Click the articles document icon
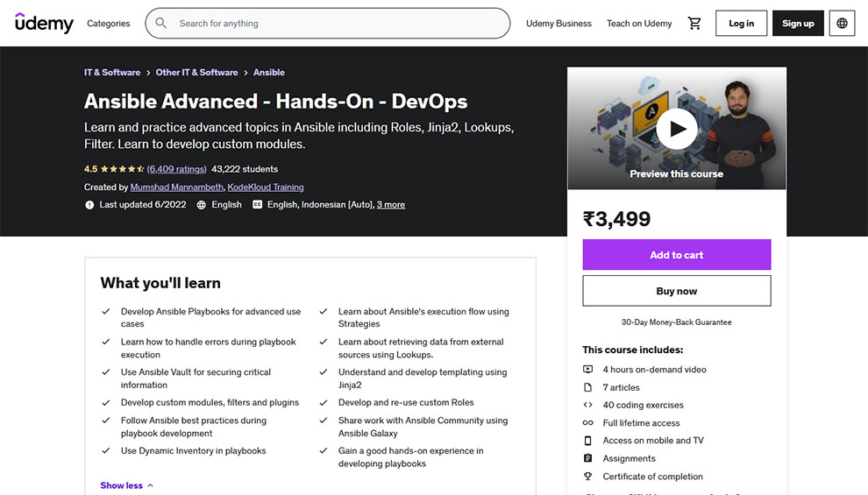868x495 pixels. 588,388
